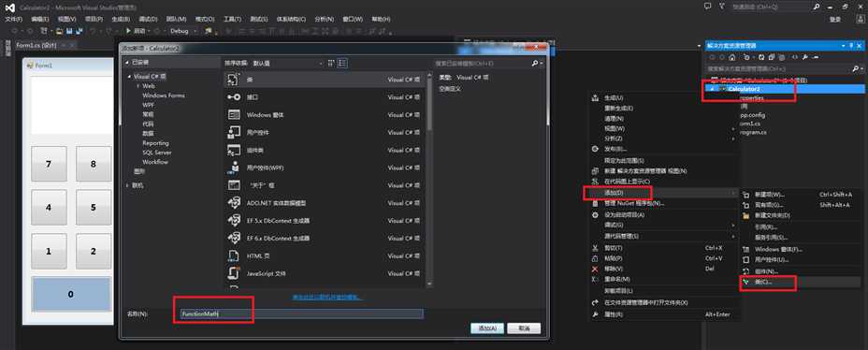Select the 组件类 template
The height and width of the screenshot is (350, 868).
tap(325, 150)
